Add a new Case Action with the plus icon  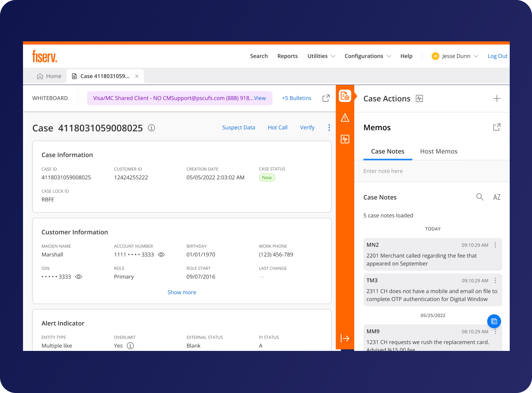497,98
